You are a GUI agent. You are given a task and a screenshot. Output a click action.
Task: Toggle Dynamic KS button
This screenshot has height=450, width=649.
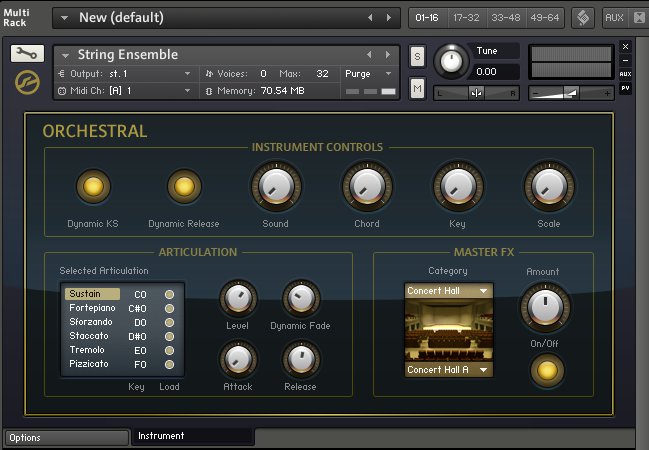92,186
